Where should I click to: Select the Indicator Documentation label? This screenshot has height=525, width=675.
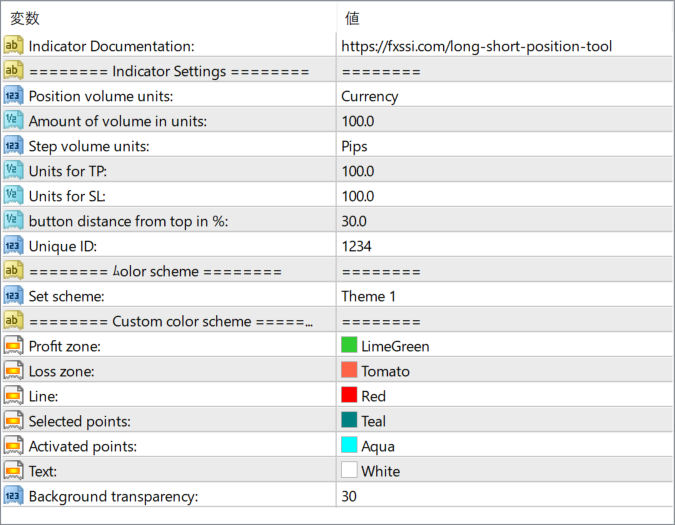(111, 46)
